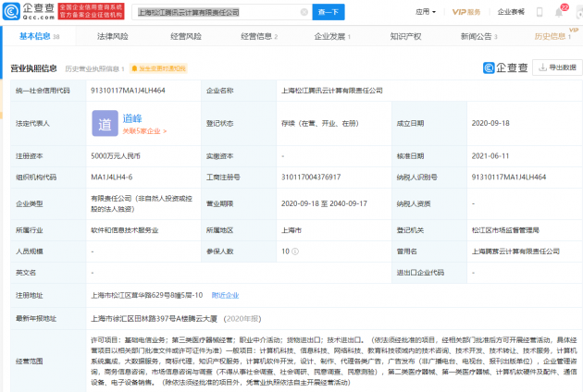
Task: Open VIP服务 page
Action: tap(466, 12)
